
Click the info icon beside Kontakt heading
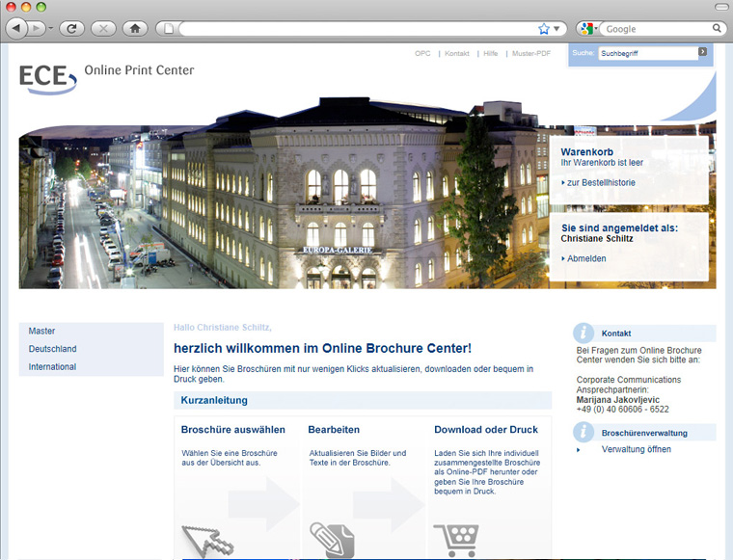coord(583,333)
